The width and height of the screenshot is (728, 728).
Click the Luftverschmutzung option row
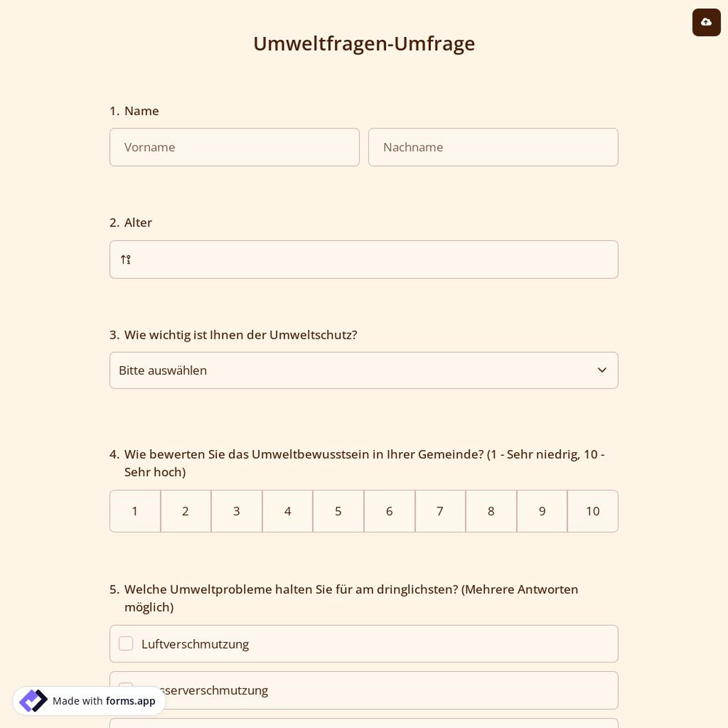click(364, 644)
